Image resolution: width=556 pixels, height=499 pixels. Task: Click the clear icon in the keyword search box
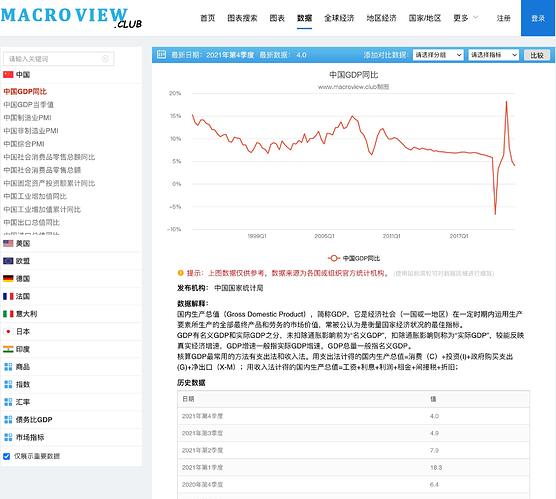105,59
